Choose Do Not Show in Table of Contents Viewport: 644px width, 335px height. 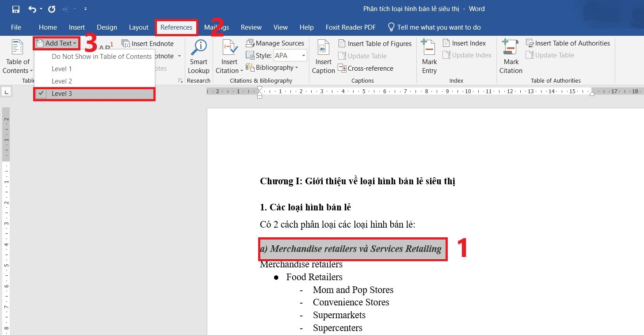coord(95,57)
